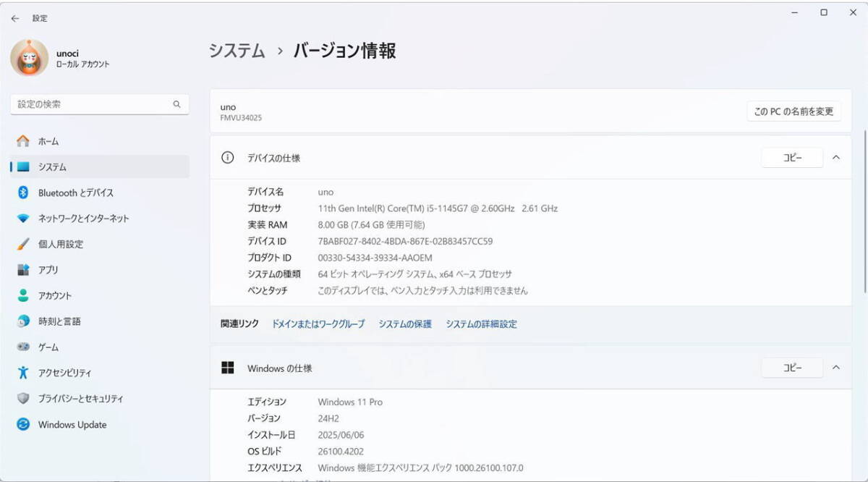This screenshot has width=868, height=482.
Task: Click the Time & language globe icon
Action: (23, 321)
